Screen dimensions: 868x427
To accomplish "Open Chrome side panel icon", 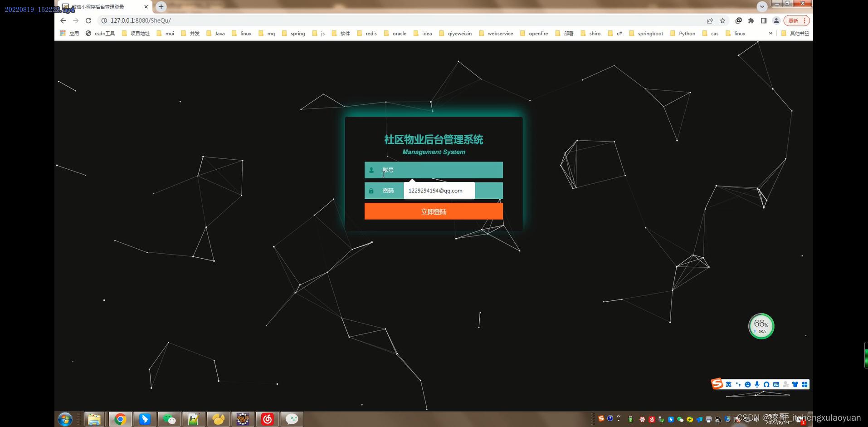I will click(x=764, y=20).
